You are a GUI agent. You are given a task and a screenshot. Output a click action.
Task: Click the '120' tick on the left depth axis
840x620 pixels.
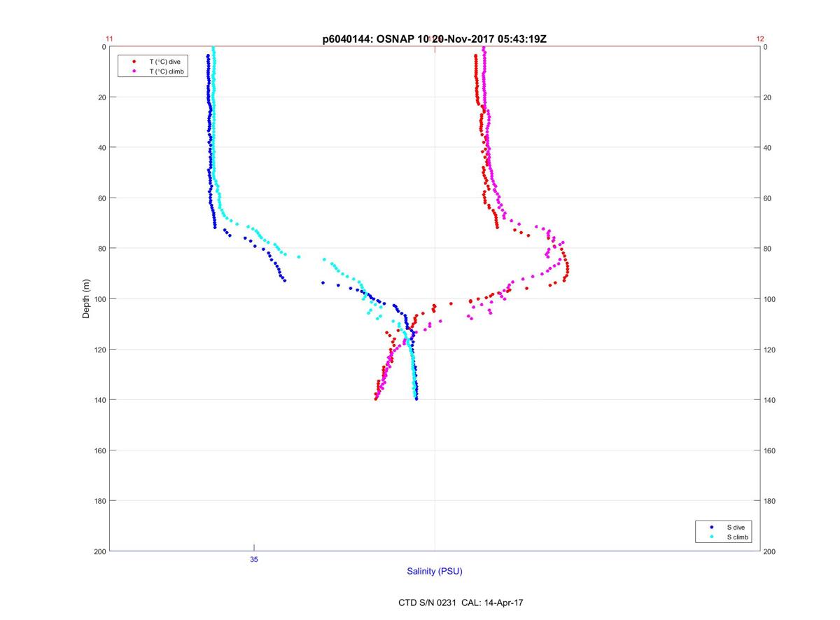tap(99, 350)
